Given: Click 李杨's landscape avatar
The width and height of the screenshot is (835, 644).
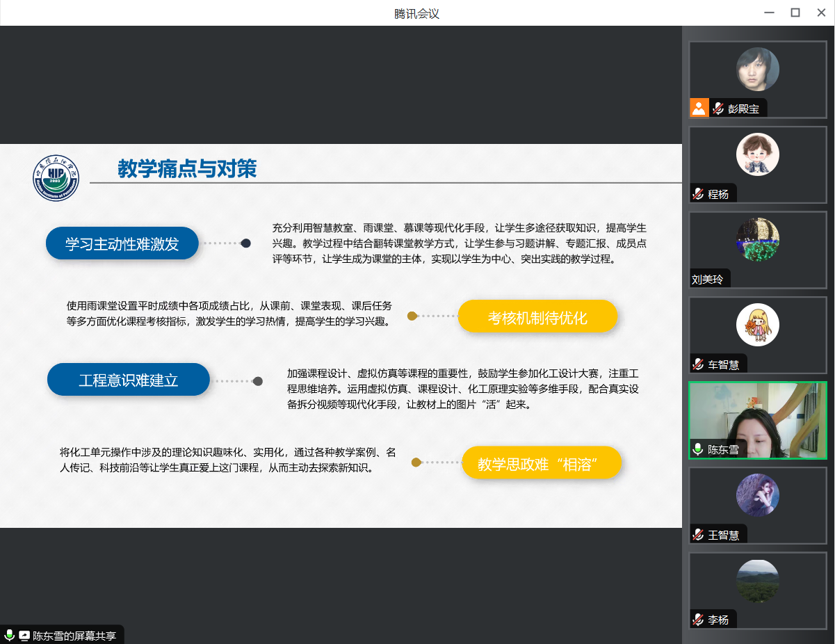Looking at the screenshot, I should (x=757, y=581).
